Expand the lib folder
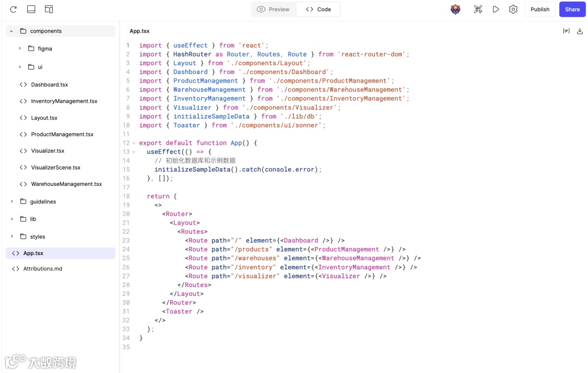 (11, 219)
